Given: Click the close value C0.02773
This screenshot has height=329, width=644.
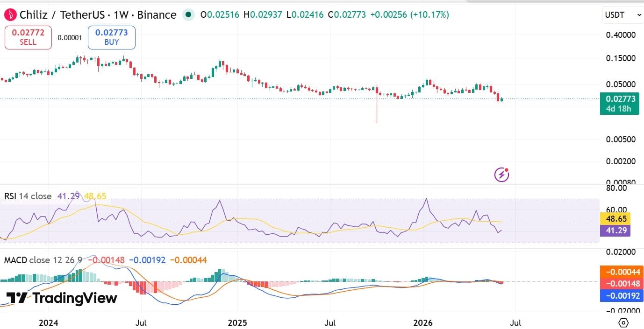Looking at the screenshot, I should (x=347, y=15).
